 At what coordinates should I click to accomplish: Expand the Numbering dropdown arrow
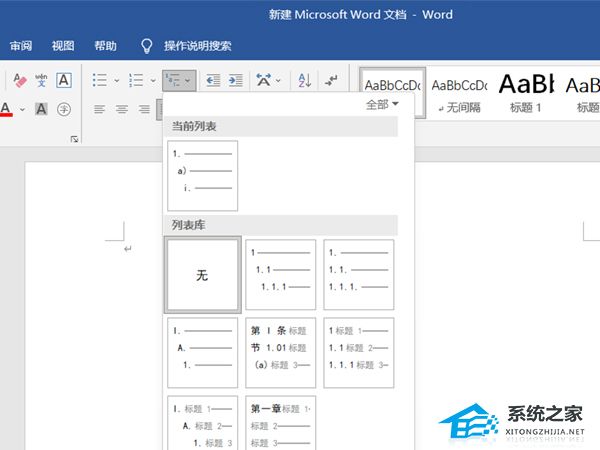pos(153,80)
